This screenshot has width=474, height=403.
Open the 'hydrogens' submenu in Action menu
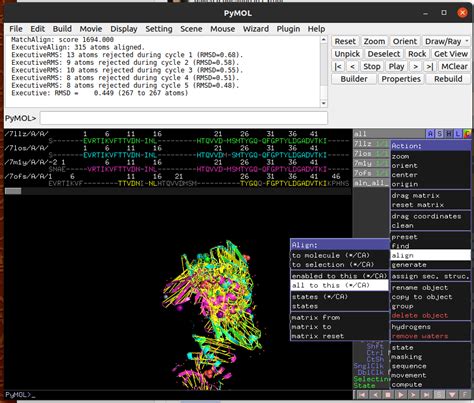tap(430, 327)
